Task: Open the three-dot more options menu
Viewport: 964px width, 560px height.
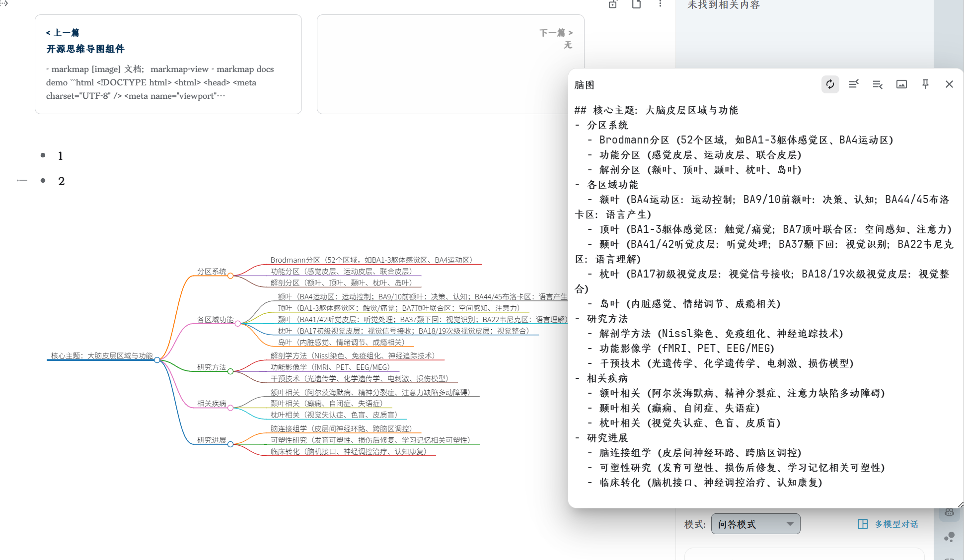Action: pos(660,4)
